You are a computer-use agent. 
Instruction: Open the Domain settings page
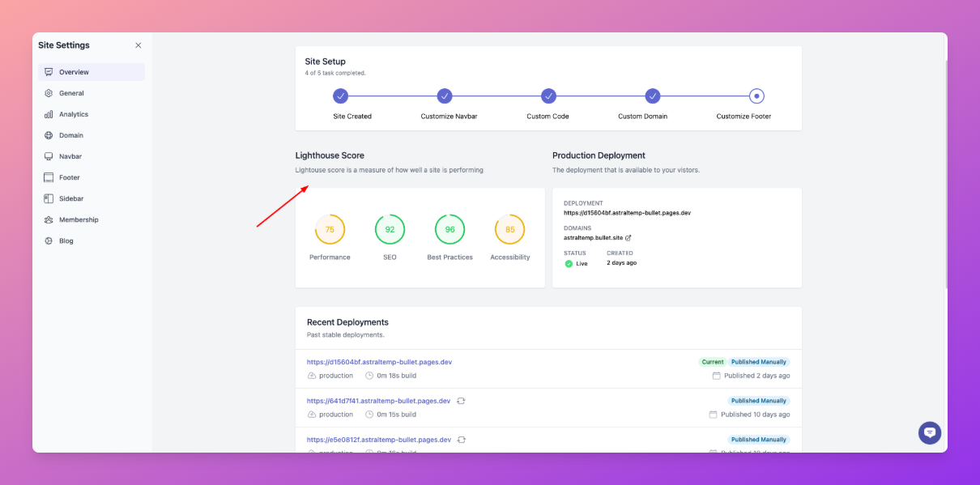[x=70, y=135]
